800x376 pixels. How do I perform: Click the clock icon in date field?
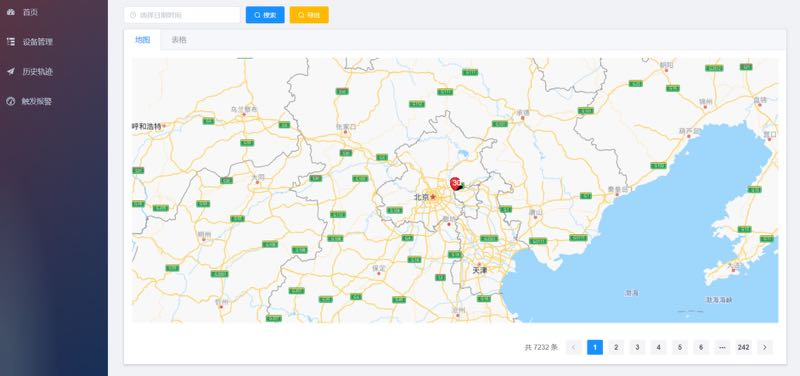[133, 15]
